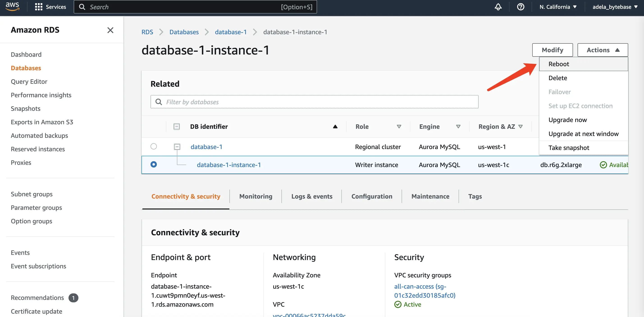The image size is (644, 317).
Task: Switch to the Tags tab
Action: [475, 196]
